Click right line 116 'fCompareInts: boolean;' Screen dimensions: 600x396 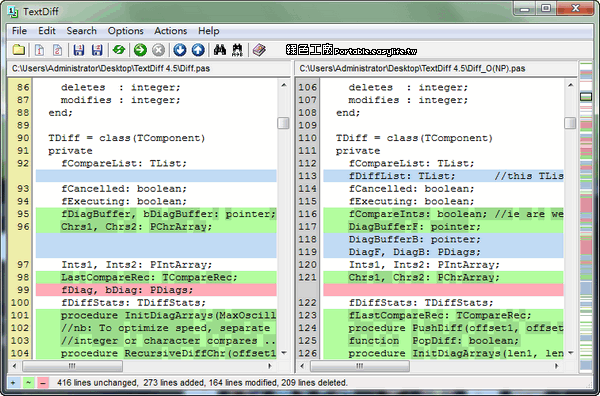tap(418, 214)
